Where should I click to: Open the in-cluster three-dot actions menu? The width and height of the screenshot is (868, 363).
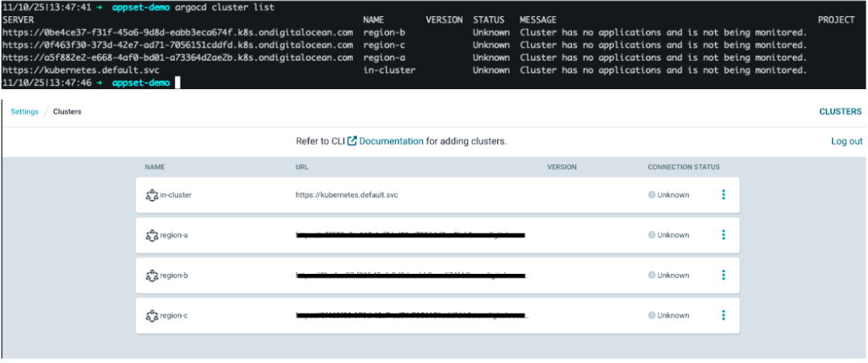pos(723,194)
